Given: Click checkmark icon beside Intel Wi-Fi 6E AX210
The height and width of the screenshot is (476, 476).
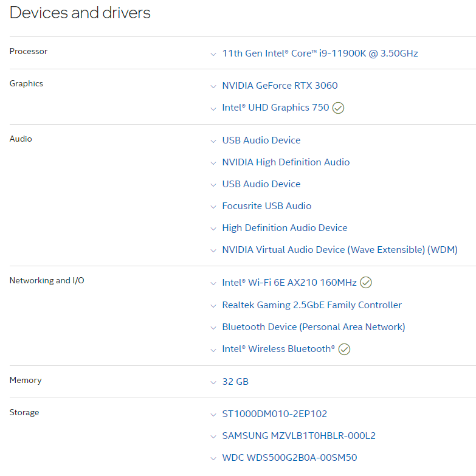Looking at the screenshot, I should [366, 283].
